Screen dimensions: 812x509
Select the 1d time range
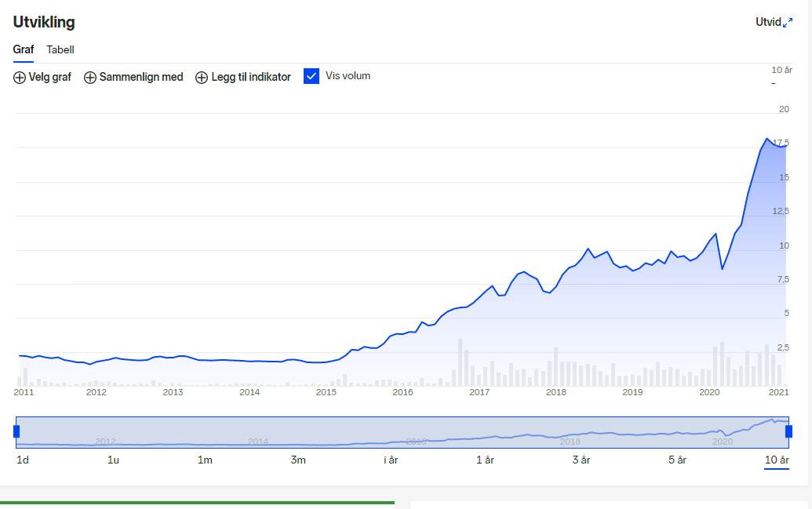(23, 460)
